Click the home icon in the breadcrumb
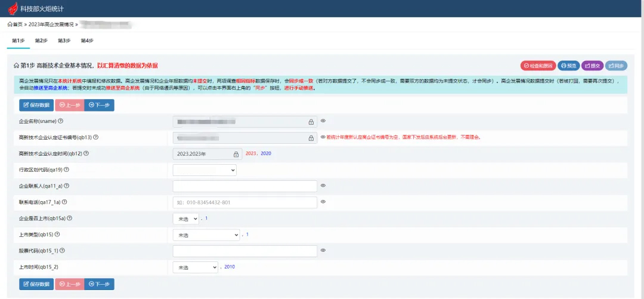This screenshot has width=644, height=299. tap(10, 24)
